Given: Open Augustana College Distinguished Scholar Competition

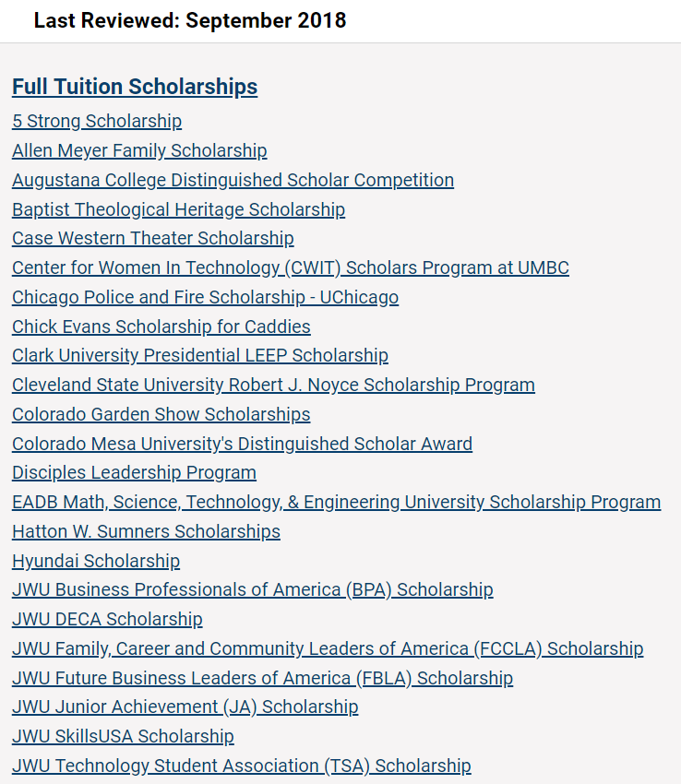Looking at the screenshot, I should (x=233, y=180).
